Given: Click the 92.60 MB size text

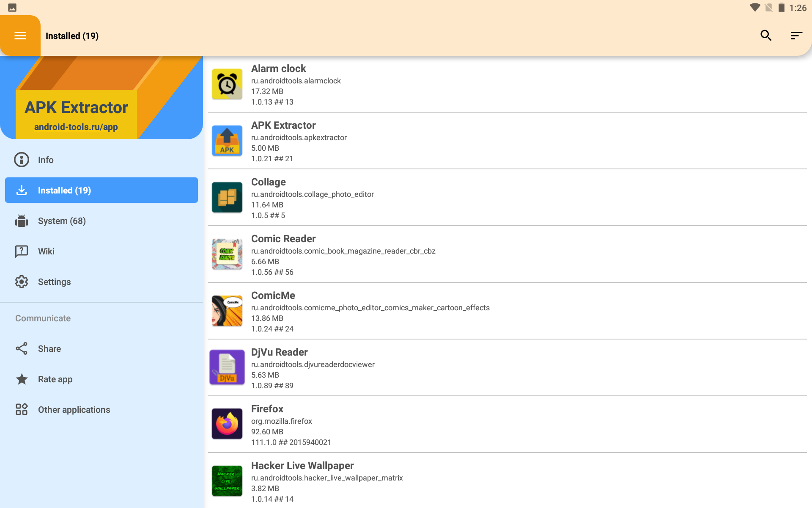Looking at the screenshot, I should click(267, 432).
